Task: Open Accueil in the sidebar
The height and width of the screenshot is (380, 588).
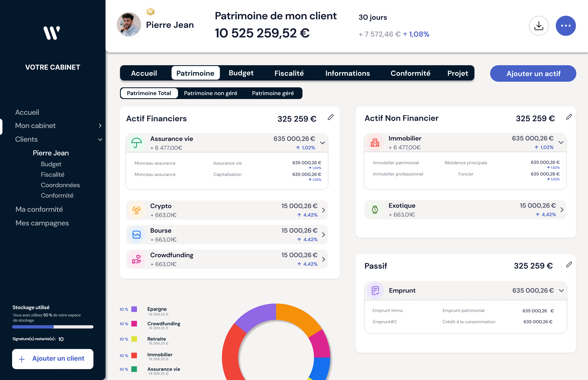Action: pos(27,112)
